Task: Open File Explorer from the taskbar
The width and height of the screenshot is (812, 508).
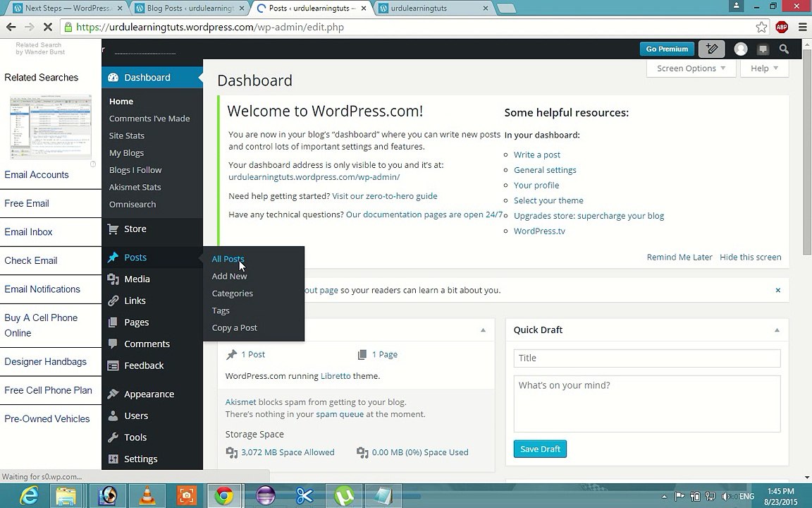Action: (66, 496)
